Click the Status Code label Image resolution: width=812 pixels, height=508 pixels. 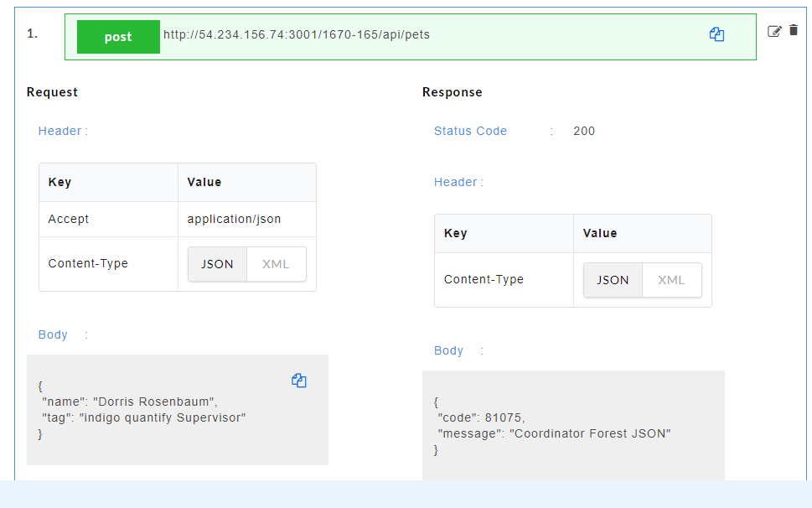tap(470, 131)
